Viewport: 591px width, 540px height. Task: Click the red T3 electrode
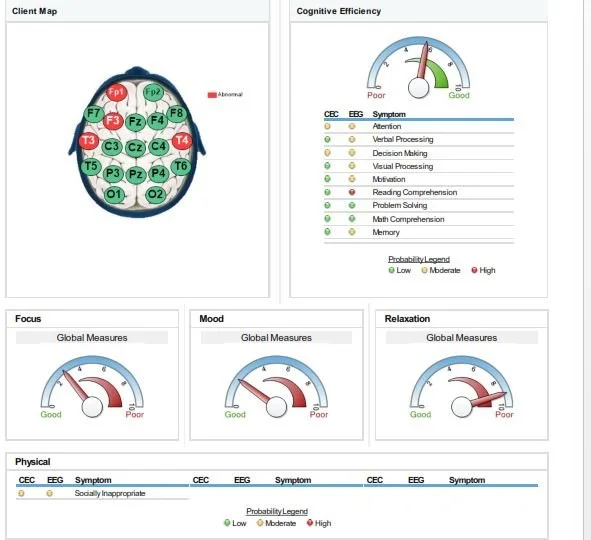pos(89,141)
